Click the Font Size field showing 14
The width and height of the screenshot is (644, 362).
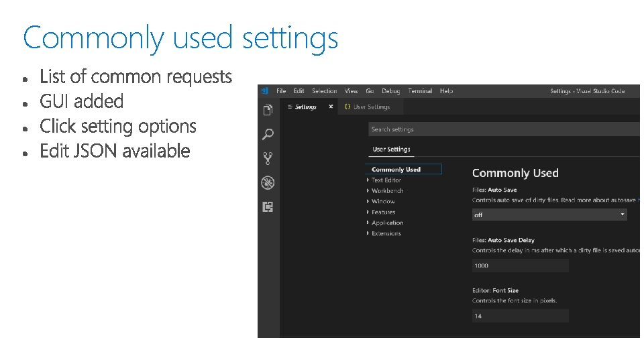pyautogui.click(x=521, y=316)
